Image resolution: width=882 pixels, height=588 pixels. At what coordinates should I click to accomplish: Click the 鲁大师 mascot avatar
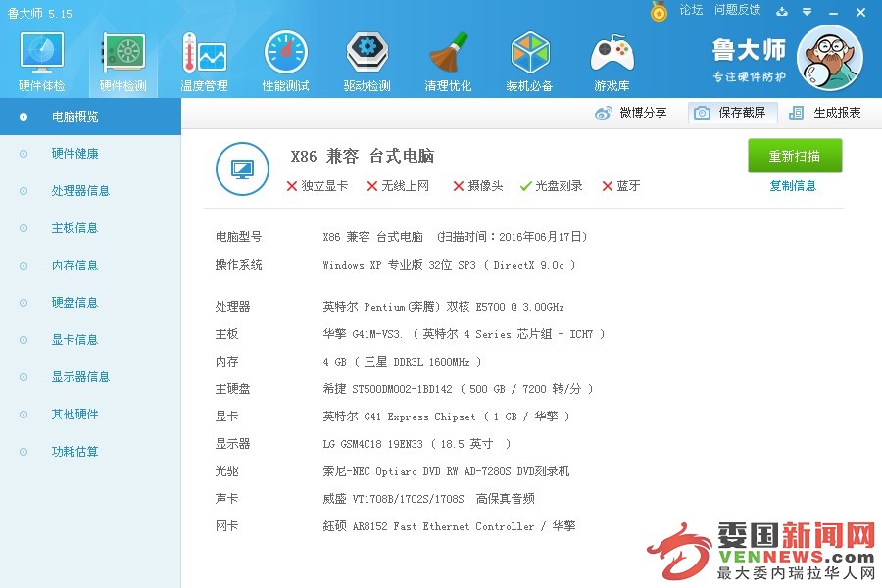(x=830, y=58)
